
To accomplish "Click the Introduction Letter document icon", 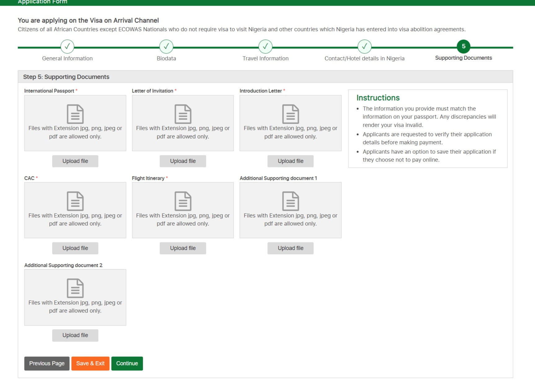I will [290, 114].
